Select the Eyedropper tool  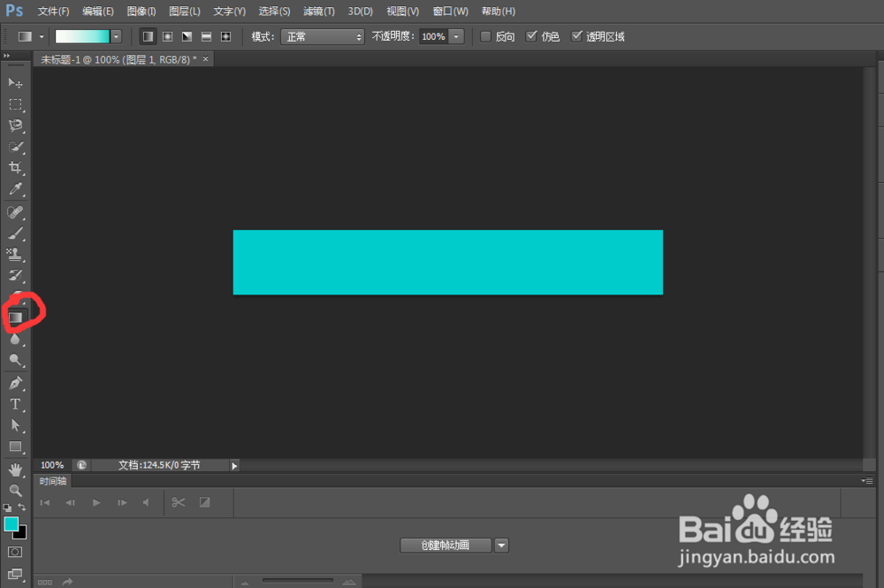pos(15,189)
